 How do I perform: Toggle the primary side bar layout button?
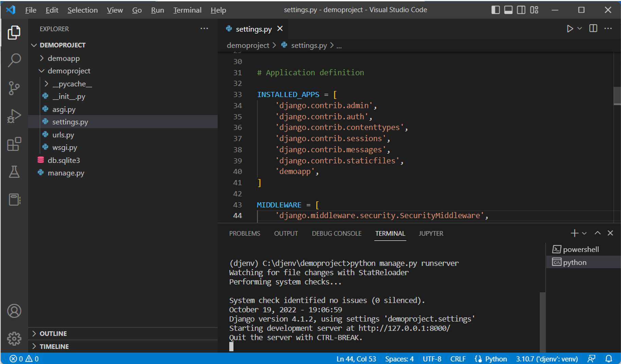point(495,10)
